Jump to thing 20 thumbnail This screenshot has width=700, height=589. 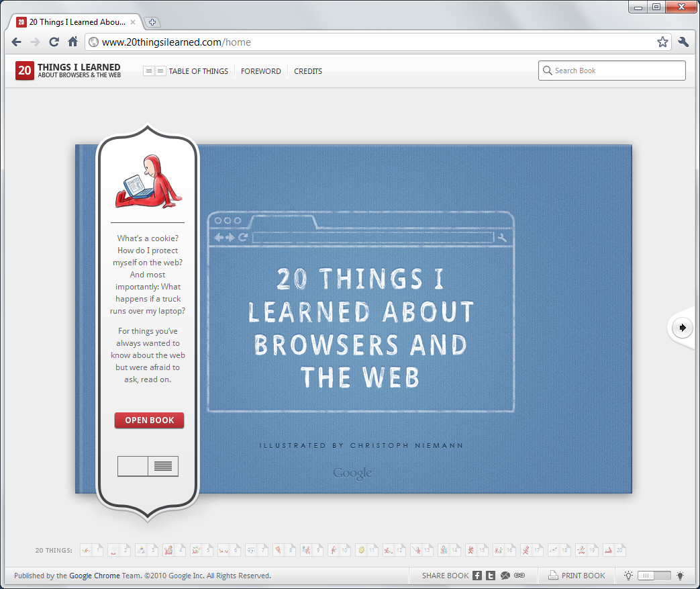tap(614, 550)
